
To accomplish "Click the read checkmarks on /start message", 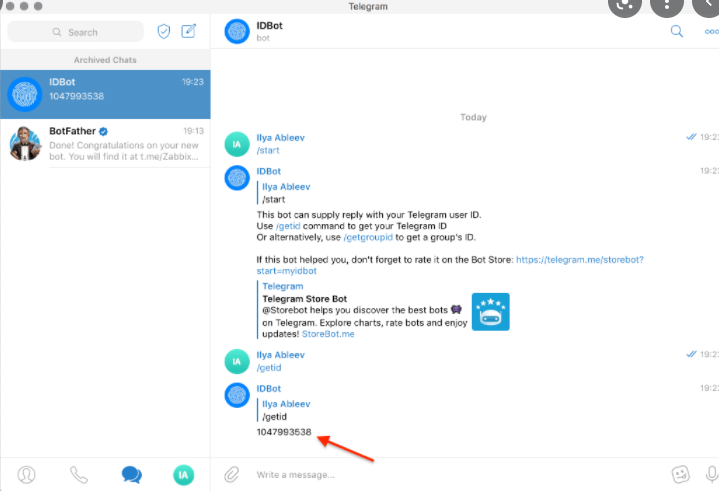I will pos(691,137).
